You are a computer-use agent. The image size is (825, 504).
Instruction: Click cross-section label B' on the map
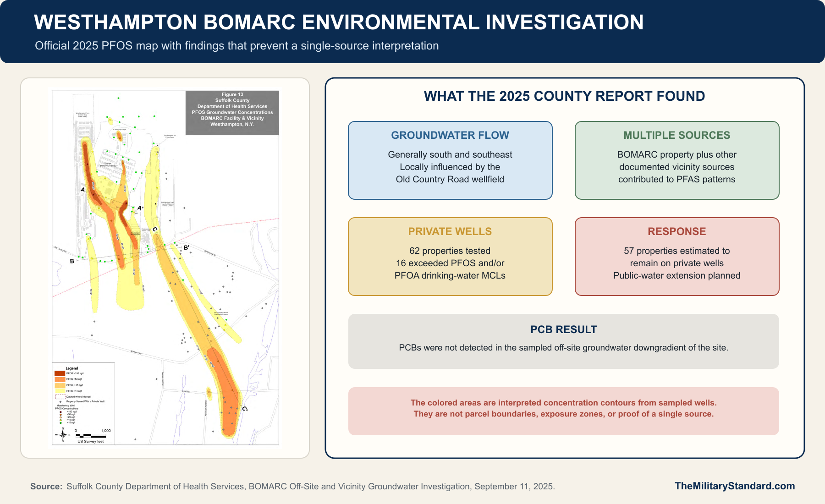click(x=187, y=247)
